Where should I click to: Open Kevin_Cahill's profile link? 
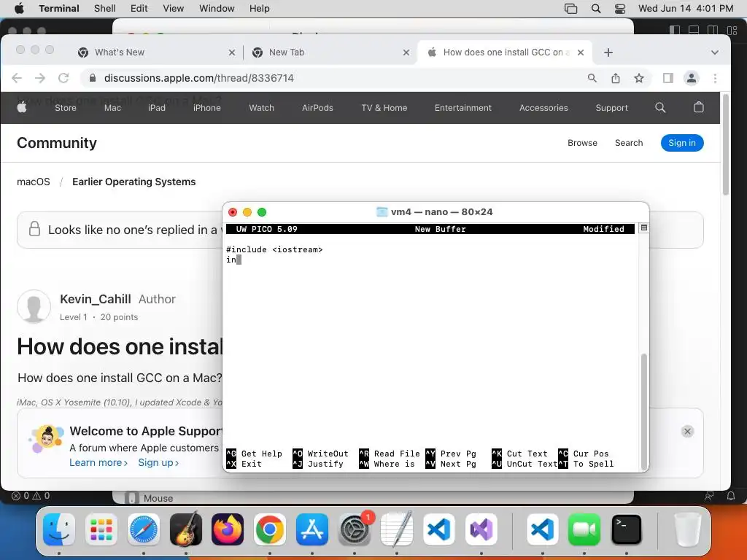(x=96, y=299)
